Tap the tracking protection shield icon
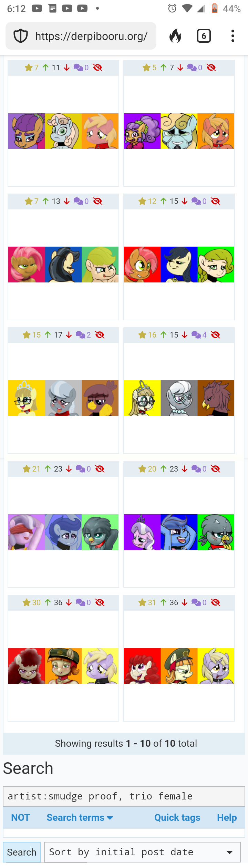248x868 pixels. tap(20, 36)
